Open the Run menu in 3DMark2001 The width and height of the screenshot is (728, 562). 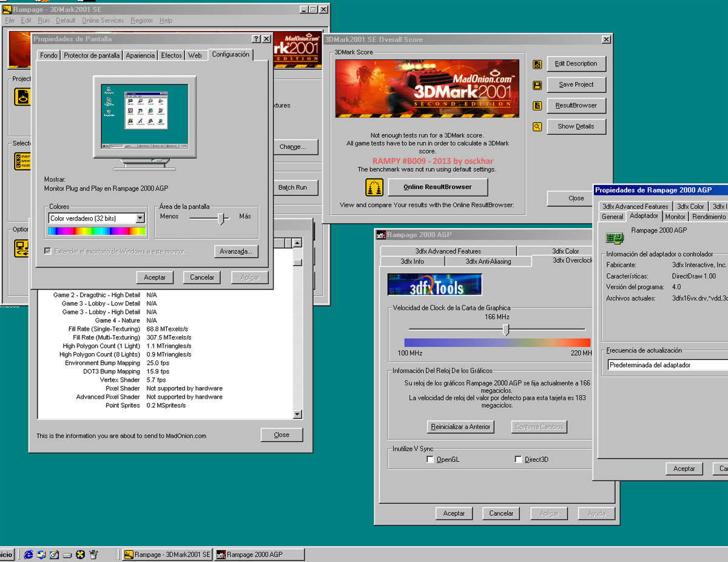(x=44, y=21)
